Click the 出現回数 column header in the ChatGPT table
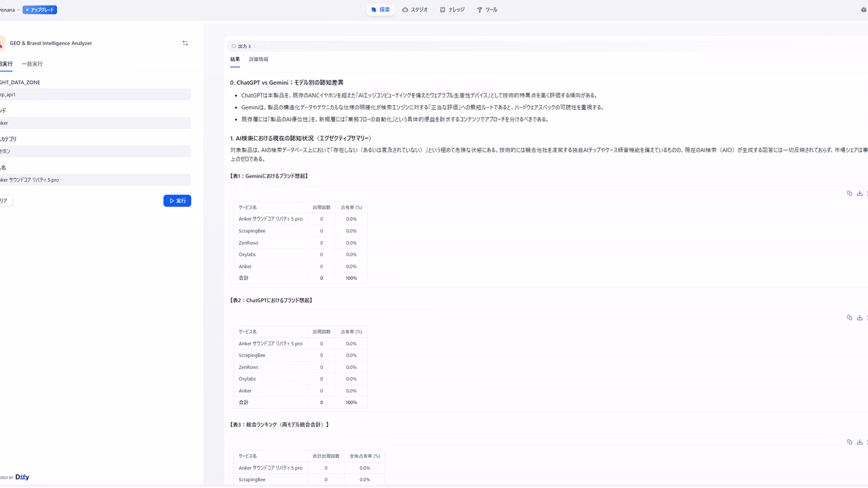Viewport: 868px width, 488px height. pos(321,332)
